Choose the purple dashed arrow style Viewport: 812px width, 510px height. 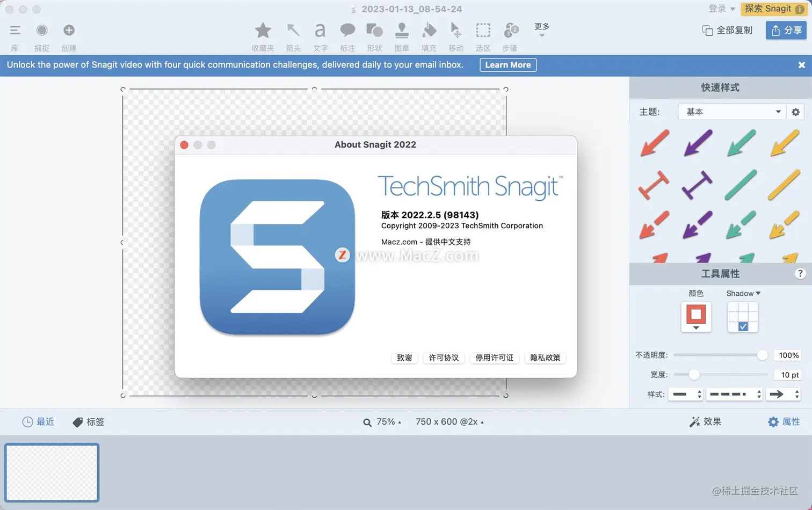(x=697, y=225)
